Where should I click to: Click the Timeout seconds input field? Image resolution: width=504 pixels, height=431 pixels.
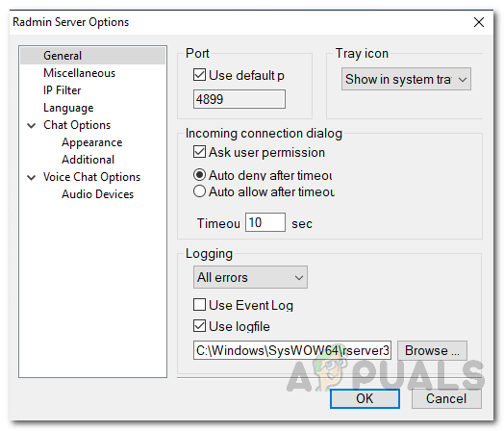(x=265, y=222)
